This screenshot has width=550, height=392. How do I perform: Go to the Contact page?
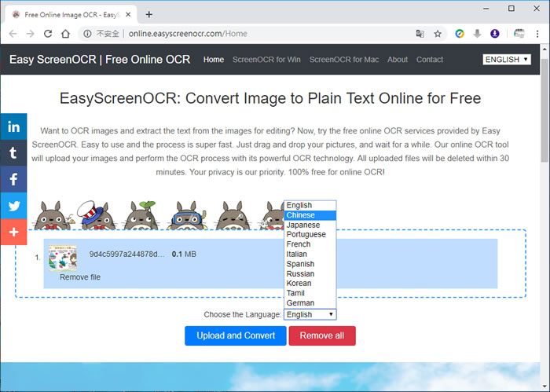click(430, 60)
